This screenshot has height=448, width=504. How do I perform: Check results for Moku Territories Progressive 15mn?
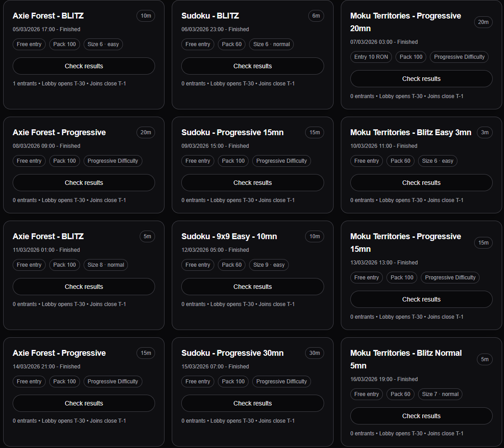[421, 300]
